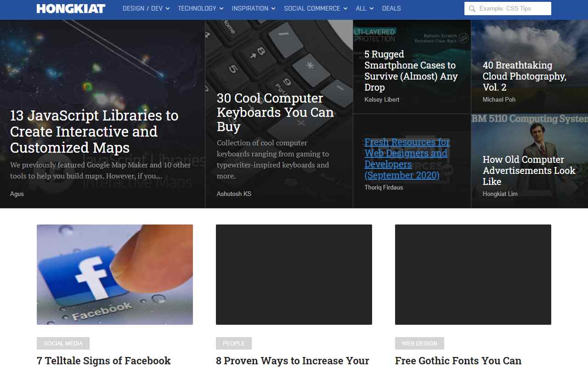Click the Hongkiat logo
Screen dimensions: 588x368
71,8
